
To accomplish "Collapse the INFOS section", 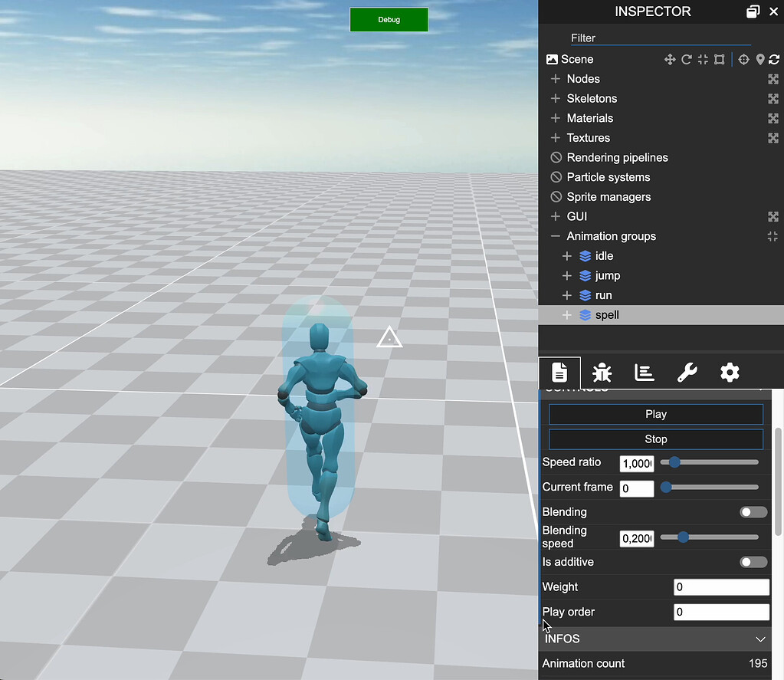I will pyautogui.click(x=759, y=639).
